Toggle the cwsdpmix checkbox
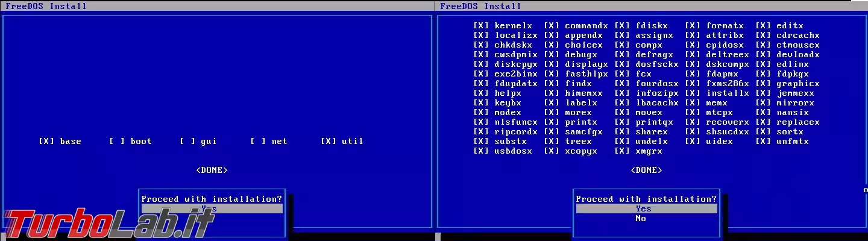Image resolution: width=868 pixels, height=241 pixels. (x=481, y=55)
